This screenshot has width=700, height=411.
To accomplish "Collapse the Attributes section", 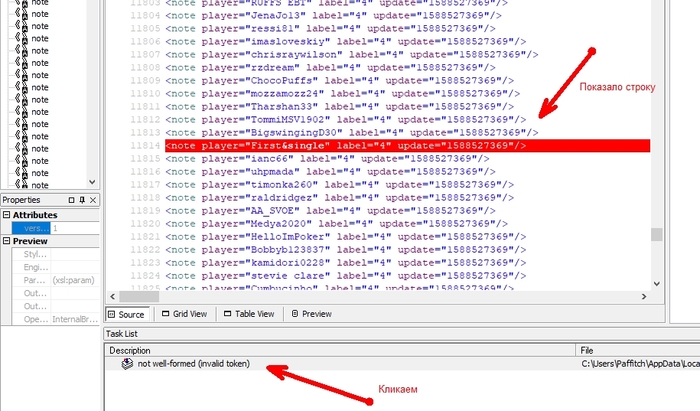I will pos(6,215).
